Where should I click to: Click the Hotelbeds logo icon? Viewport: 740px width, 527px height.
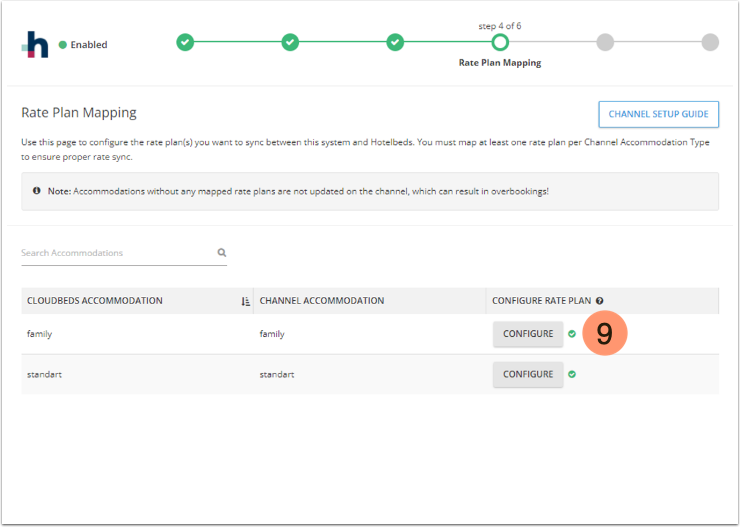[x=35, y=44]
